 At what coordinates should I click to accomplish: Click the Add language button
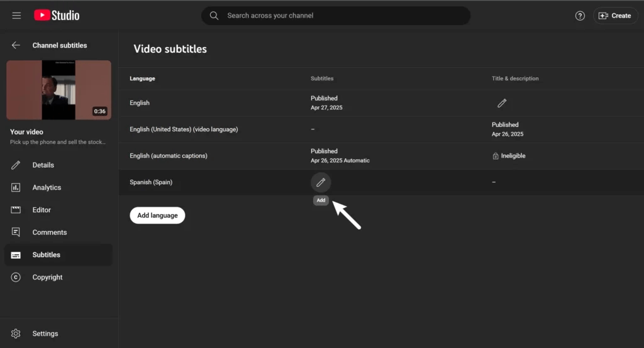pos(157,215)
